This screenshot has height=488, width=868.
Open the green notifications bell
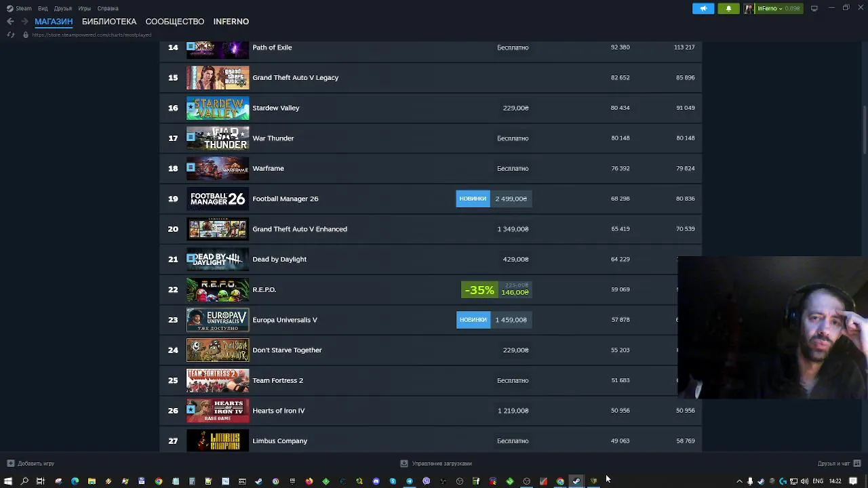point(728,8)
